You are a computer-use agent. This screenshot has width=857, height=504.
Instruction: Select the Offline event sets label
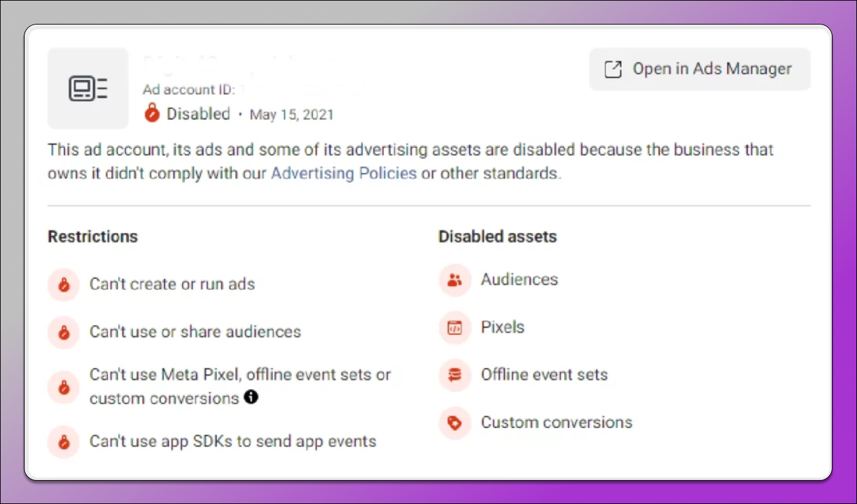click(545, 375)
